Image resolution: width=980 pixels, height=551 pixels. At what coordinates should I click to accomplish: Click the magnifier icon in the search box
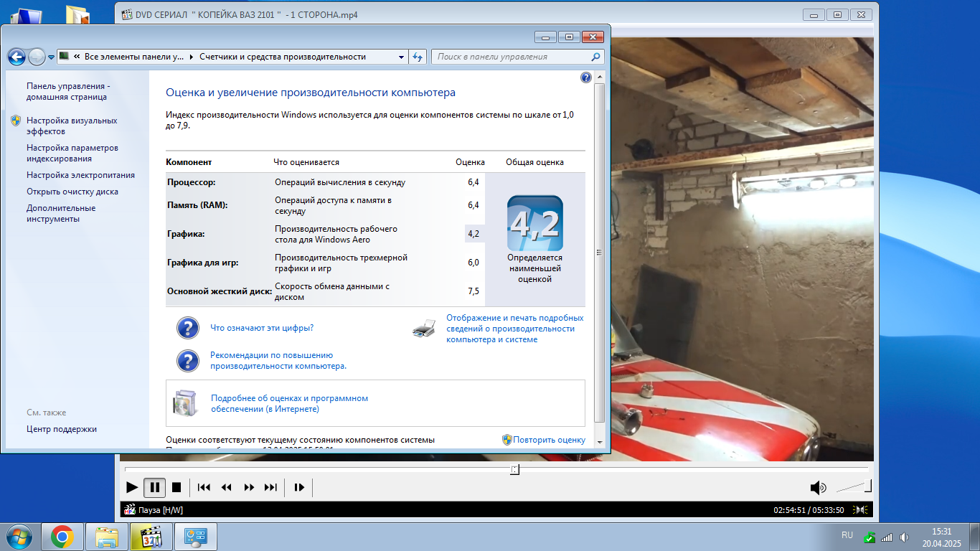[596, 57]
